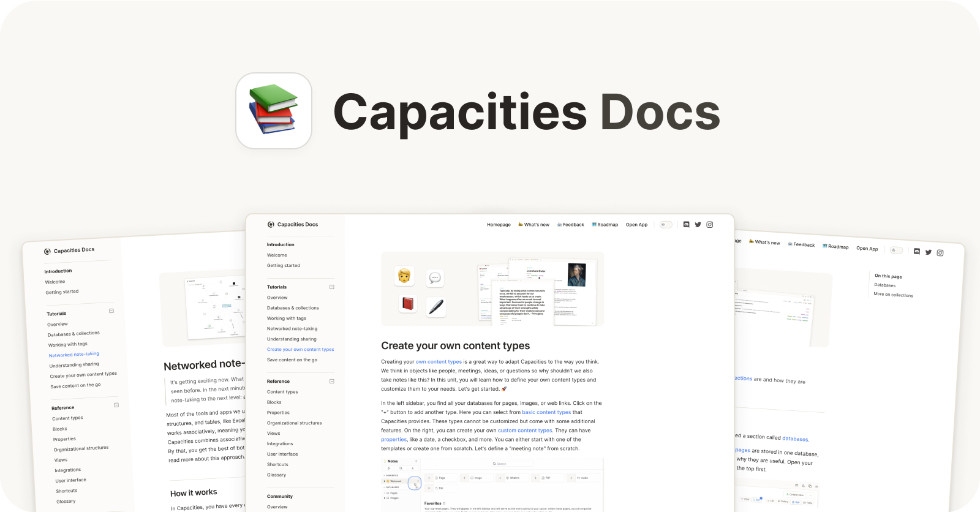980x512 pixels.
Task: Toggle theme switch in right window
Action: [x=896, y=250]
